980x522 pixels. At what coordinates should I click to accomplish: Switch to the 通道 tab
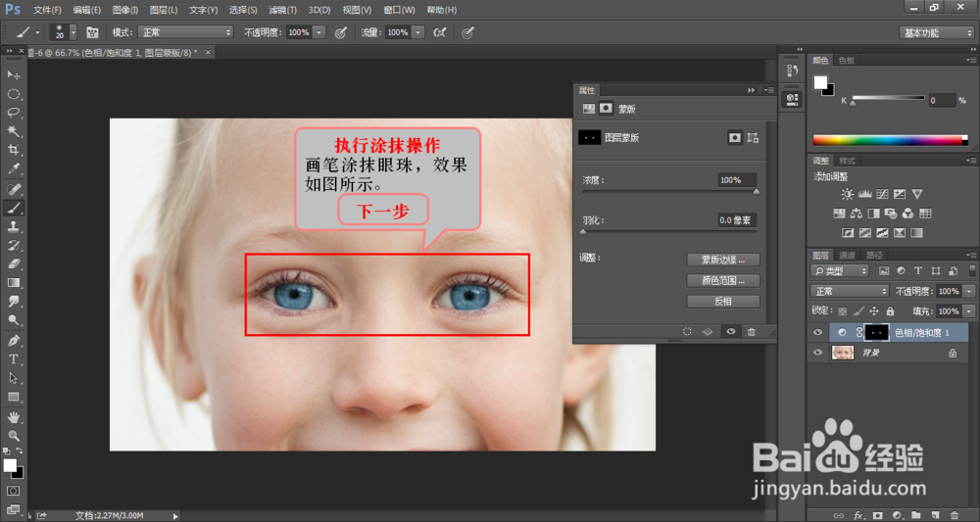tap(847, 256)
